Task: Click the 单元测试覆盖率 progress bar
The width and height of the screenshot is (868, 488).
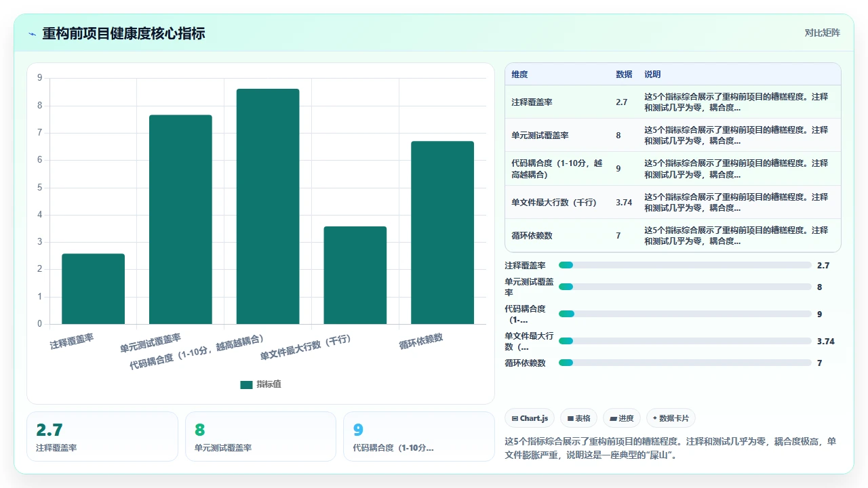Action: (685, 287)
